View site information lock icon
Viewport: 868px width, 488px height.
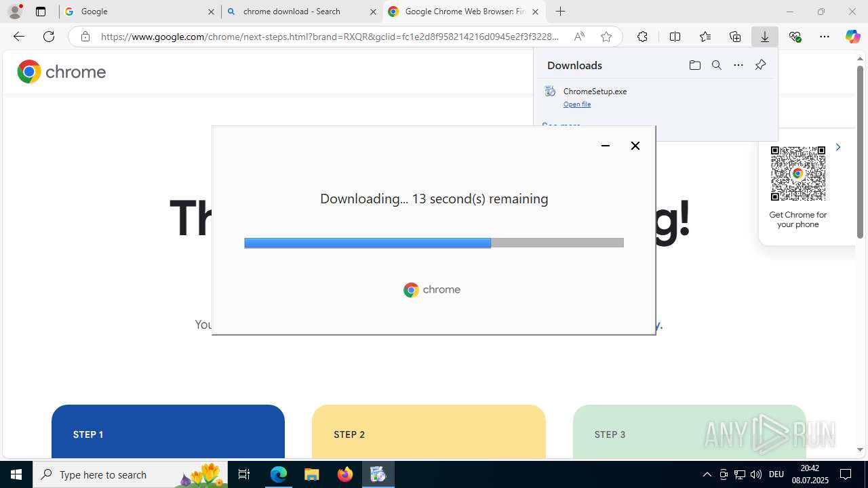coord(85,37)
